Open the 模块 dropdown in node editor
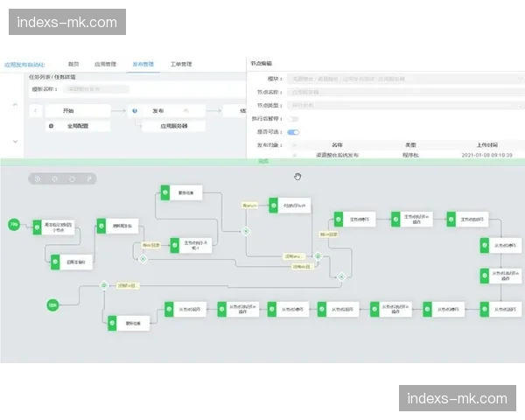The width and height of the screenshot is (525, 420). (403, 78)
